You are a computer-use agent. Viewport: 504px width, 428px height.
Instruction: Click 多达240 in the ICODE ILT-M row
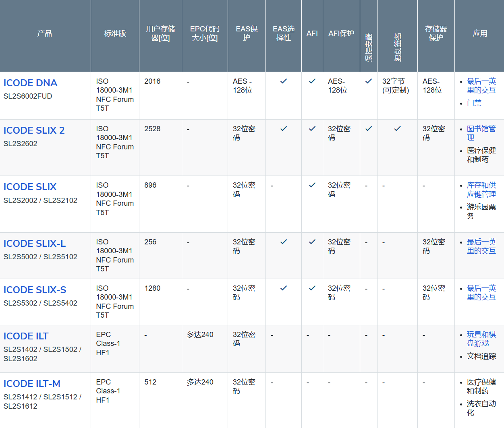click(200, 382)
